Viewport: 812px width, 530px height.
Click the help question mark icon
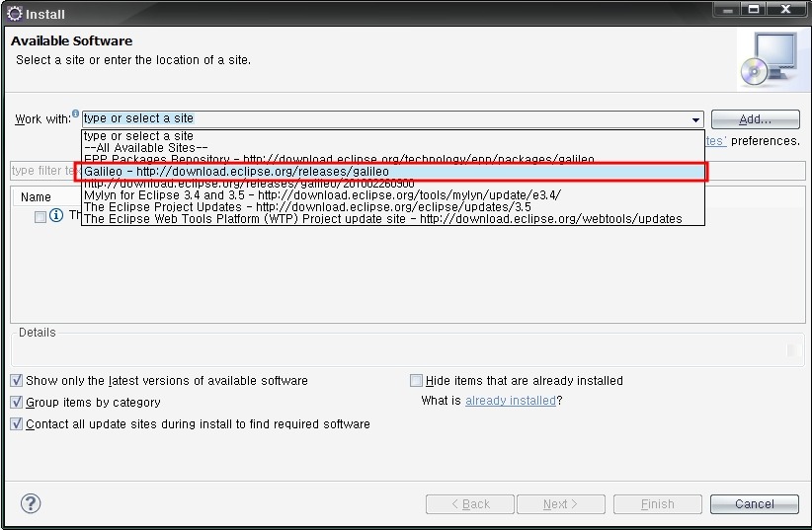click(31, 503)
